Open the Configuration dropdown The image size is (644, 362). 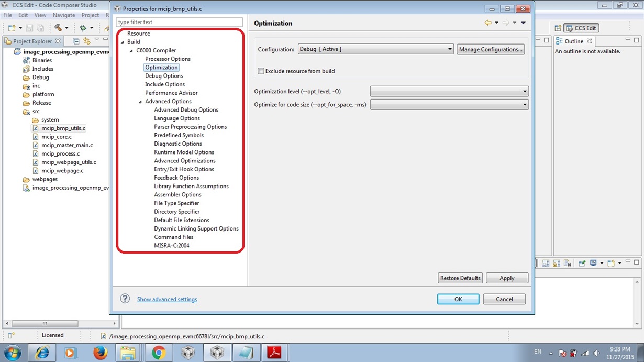click(x=375, y=49)
